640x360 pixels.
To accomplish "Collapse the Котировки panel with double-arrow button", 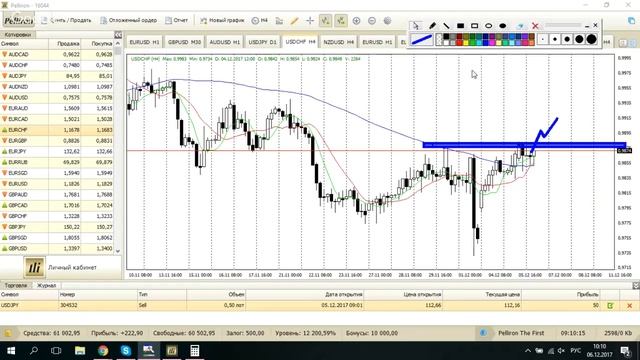I will (x=118, y=35).
